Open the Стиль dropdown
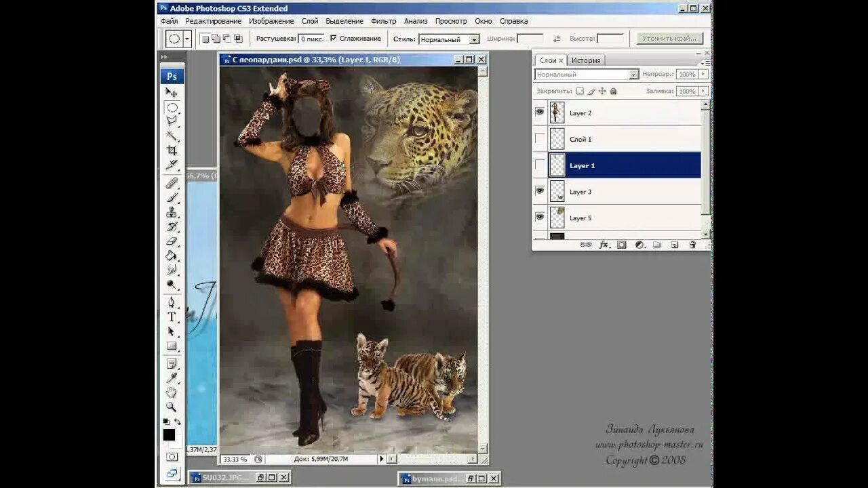The width and height of the screenshot is (868, 488). point(474,40)
